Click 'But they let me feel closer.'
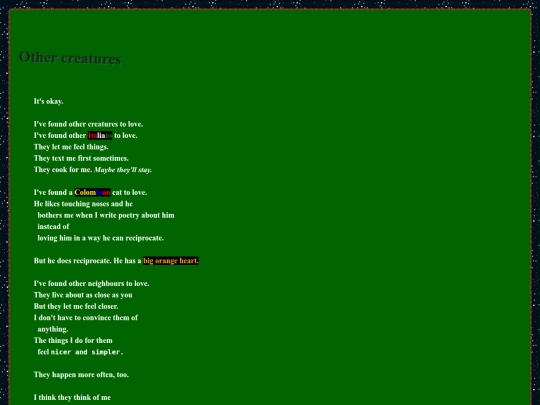The height and width of the screenshot is (405, 540). [x=76, y=306]
